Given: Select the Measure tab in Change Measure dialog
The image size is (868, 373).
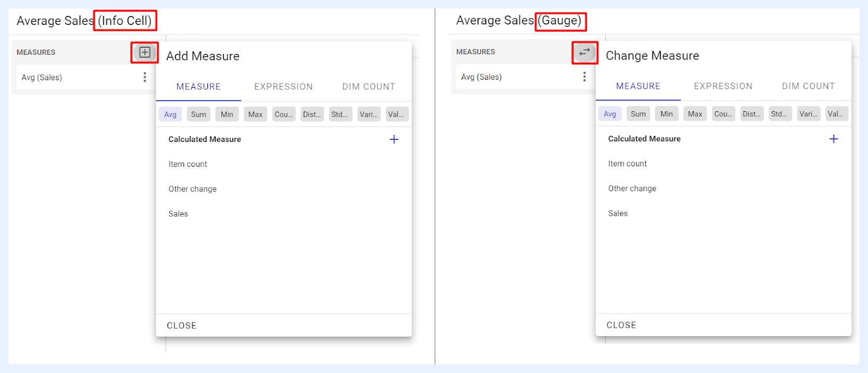Looking at the screenshot, I should point(638,86).
